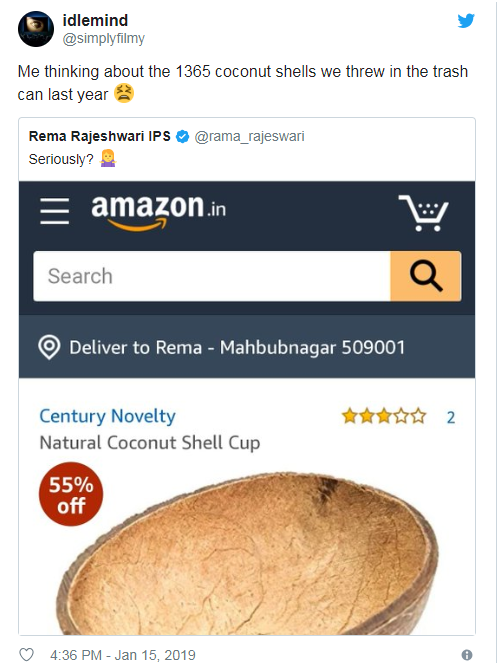Click the amazon.in logo
Viewport: 499px width, 665px height.
pos(159,211)
